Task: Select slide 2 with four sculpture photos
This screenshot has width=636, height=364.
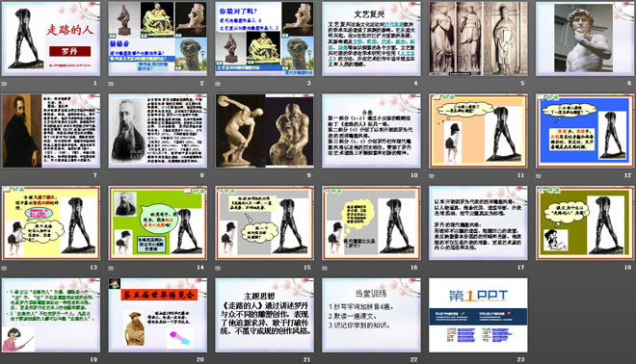Action: [x=158, y=39]
